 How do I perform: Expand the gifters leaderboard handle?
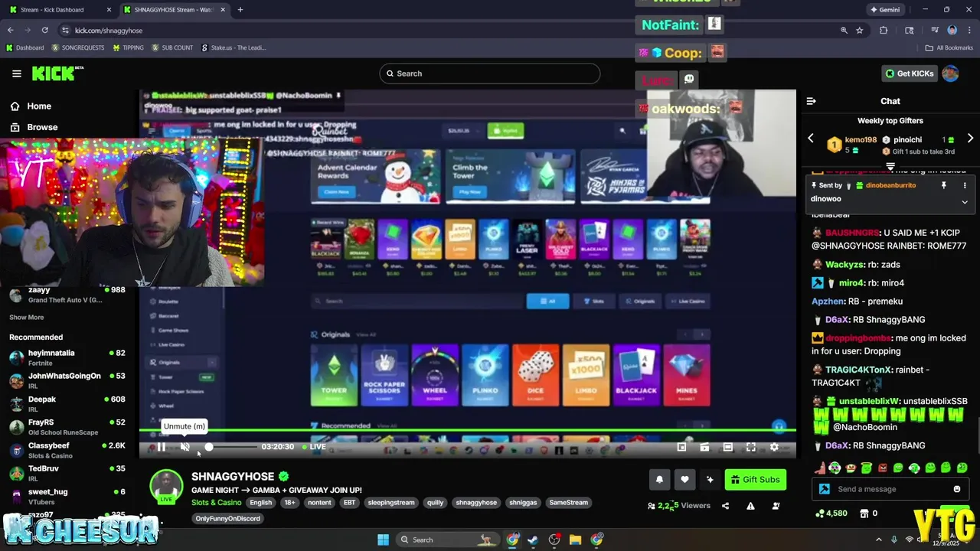click(890, 166)
